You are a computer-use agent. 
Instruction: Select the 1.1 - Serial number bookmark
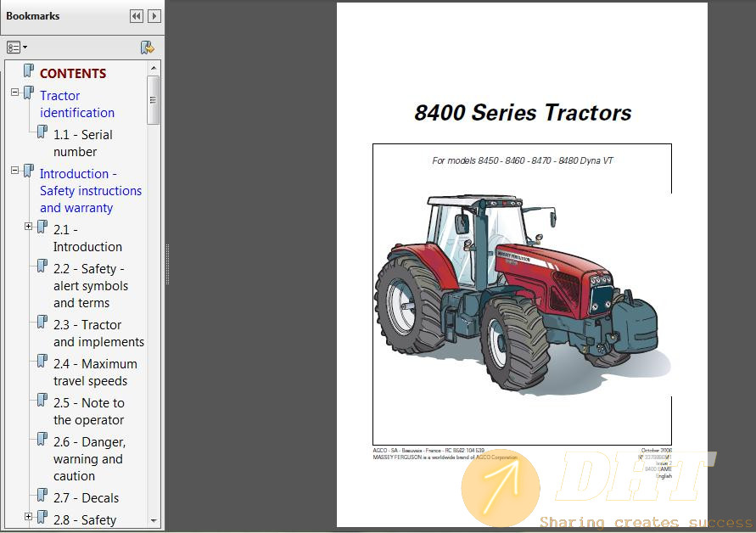[x=83, y=143]
